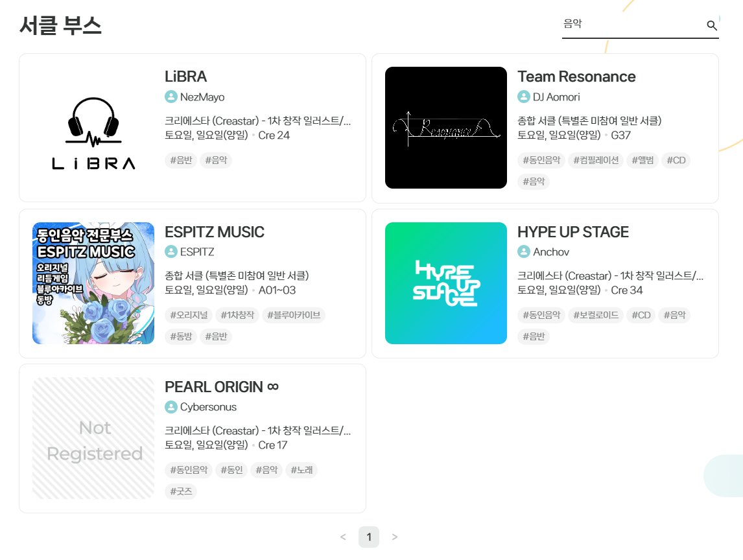Viewport: 743px width, 560px height.
Task: Click booth location text Cre 34
Action: click(x=627, y=290)
